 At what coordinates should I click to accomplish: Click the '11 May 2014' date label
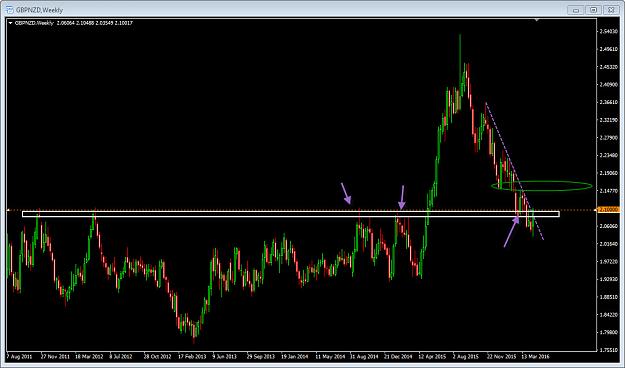click(x=330, y=356)
